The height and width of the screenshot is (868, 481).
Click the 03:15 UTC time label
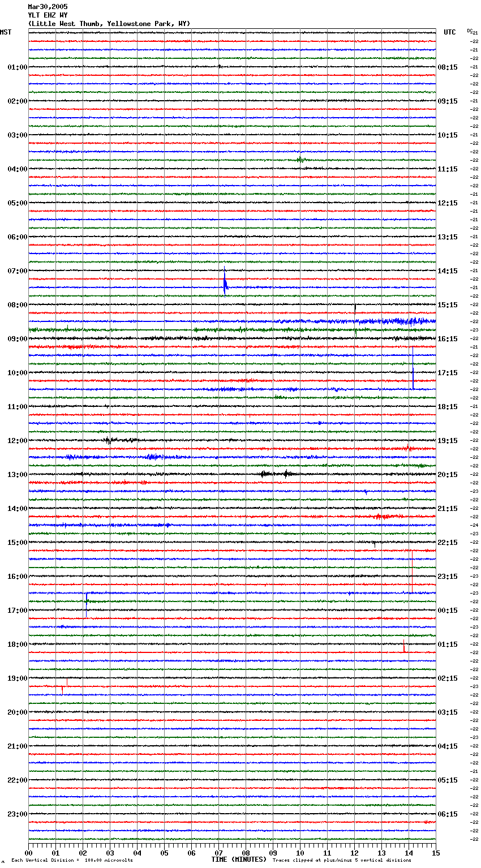click(448, 712)
